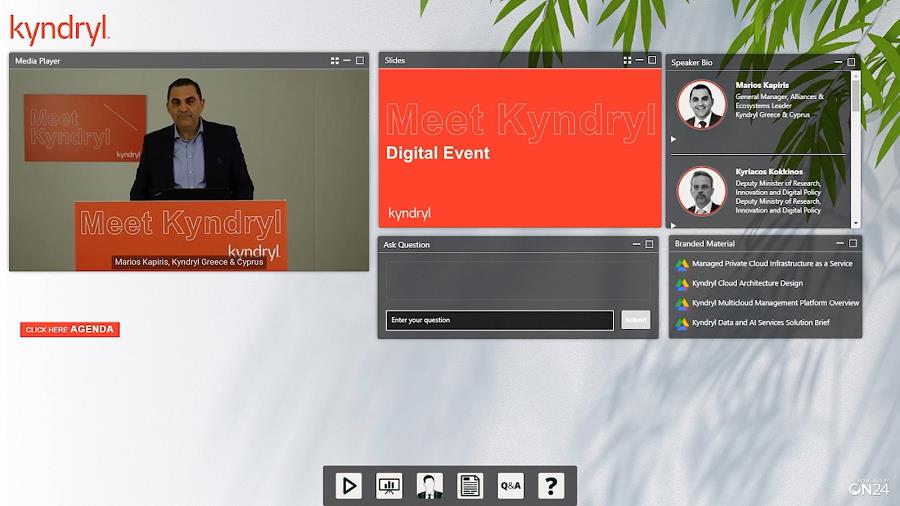This screenshot has width=900, height=506.
Task: Open the Speaker Bio dock icon
Action: click(x=430, y=486)
